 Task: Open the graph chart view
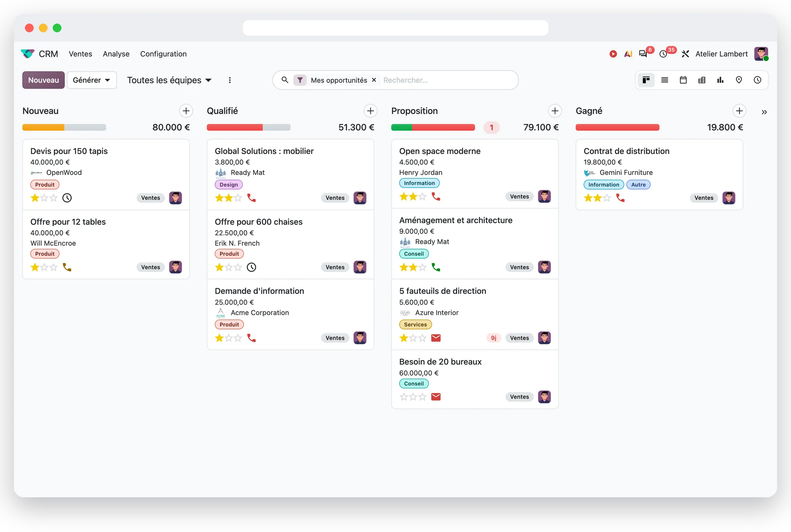coord(720,80)
